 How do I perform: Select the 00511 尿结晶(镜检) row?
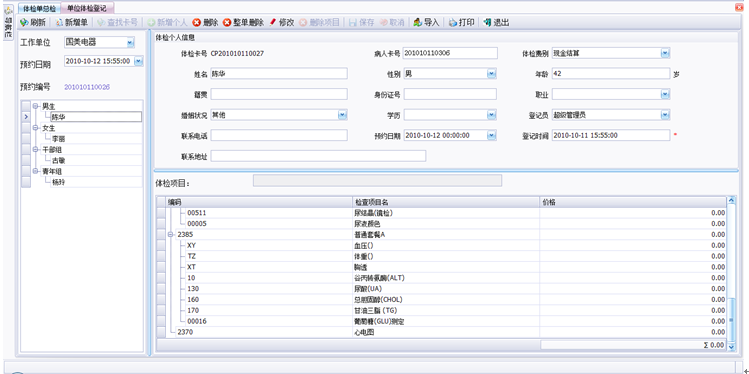click(x=442, y=213)
